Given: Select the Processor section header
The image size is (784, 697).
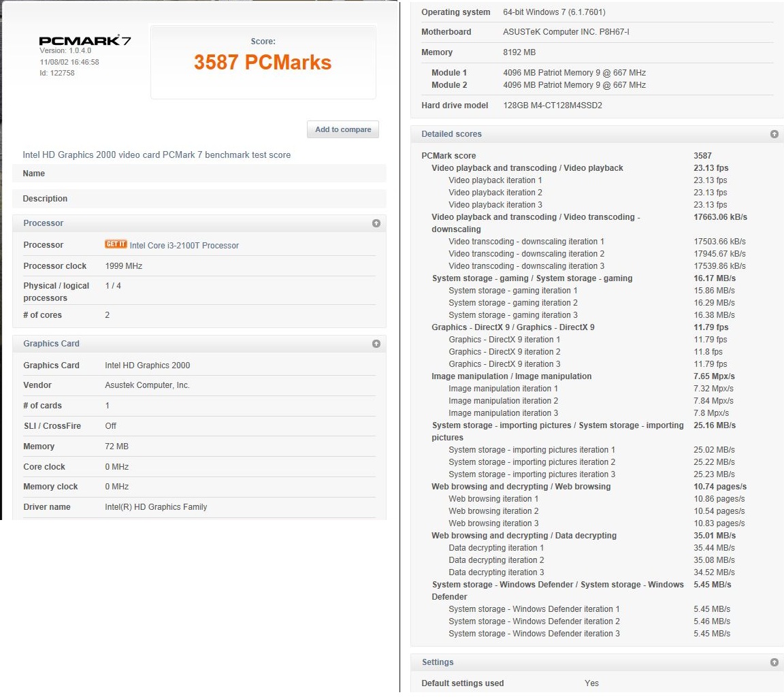Looking at the screenshot, I should click(199, 223).
